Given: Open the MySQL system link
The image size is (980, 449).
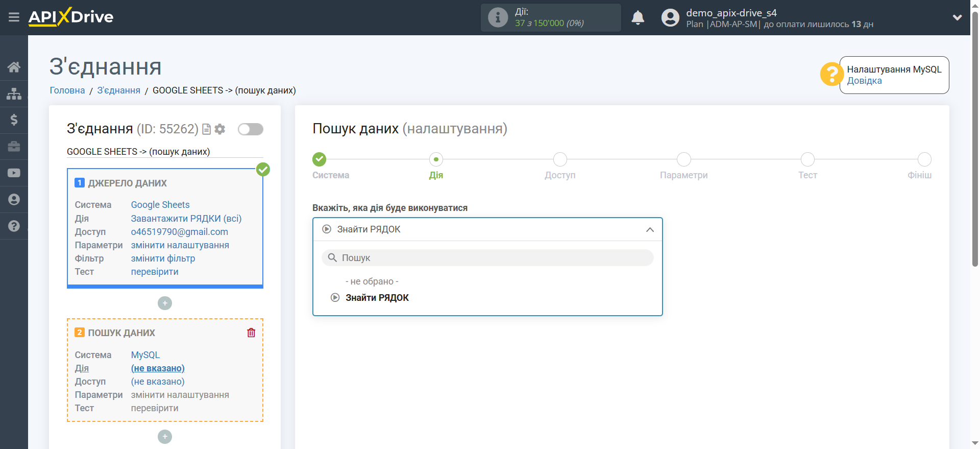Looking at the screenshot, I should (145, 355).
